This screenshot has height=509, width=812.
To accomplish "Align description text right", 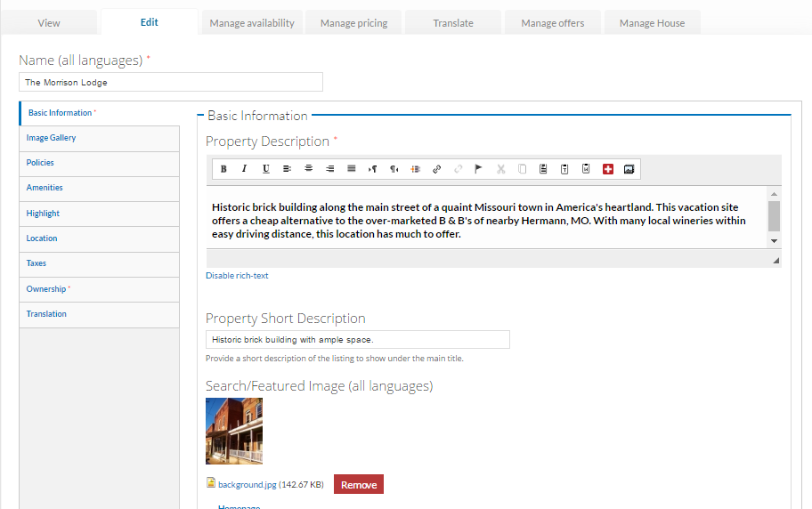I will click(x=329, y=169).
